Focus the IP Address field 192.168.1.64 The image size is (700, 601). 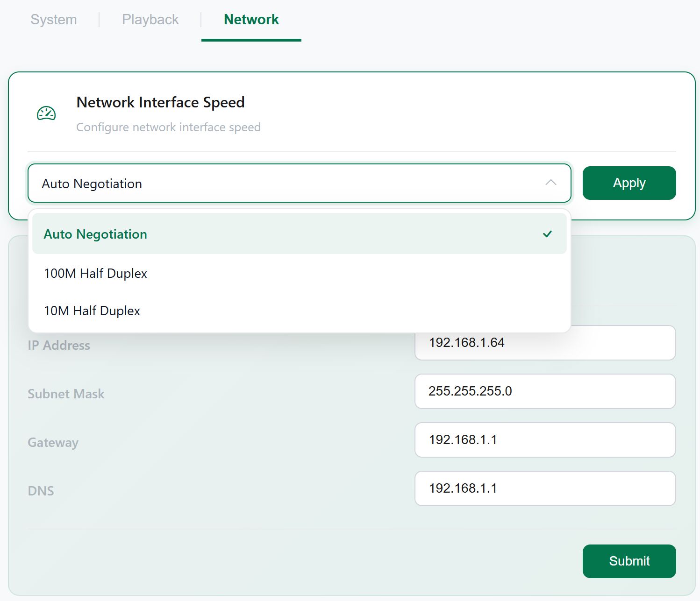click(x=545, y=343)
